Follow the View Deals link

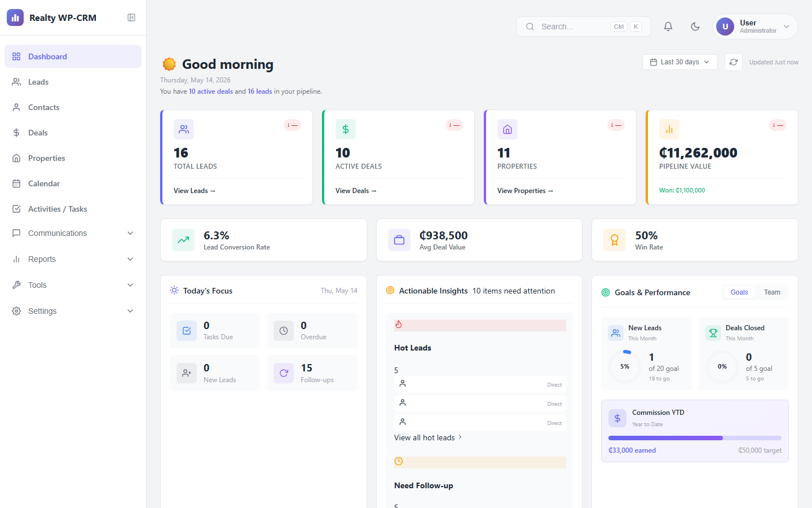(356, 191)
